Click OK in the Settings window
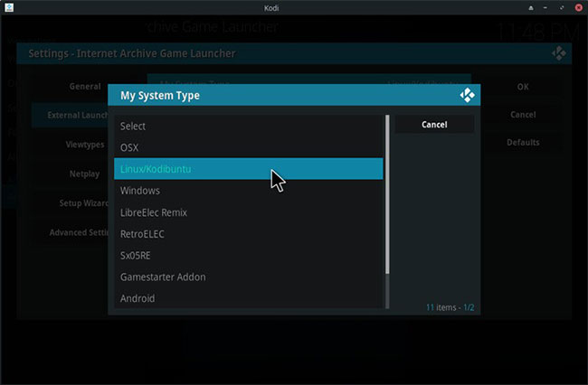Image resolution: width=588 pixels, height=385 pixels. [x=523, y=87]
